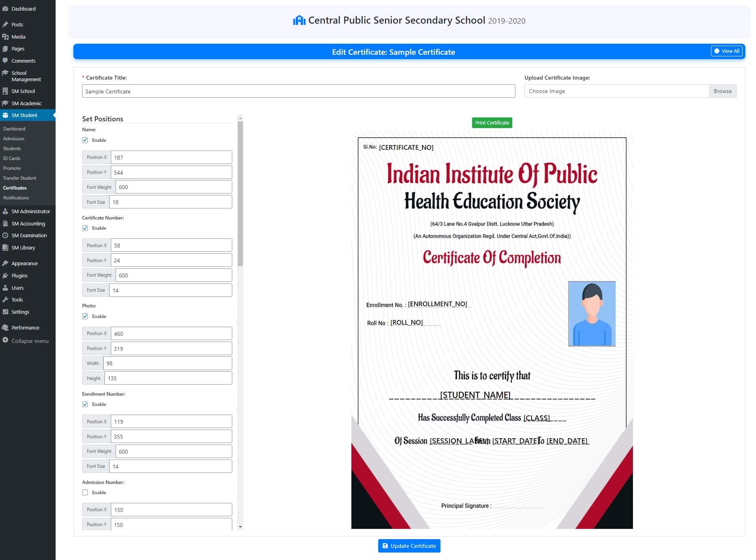756x560 pixels.
Task: Enable the Admission Number checkbox
Action: 85,493
